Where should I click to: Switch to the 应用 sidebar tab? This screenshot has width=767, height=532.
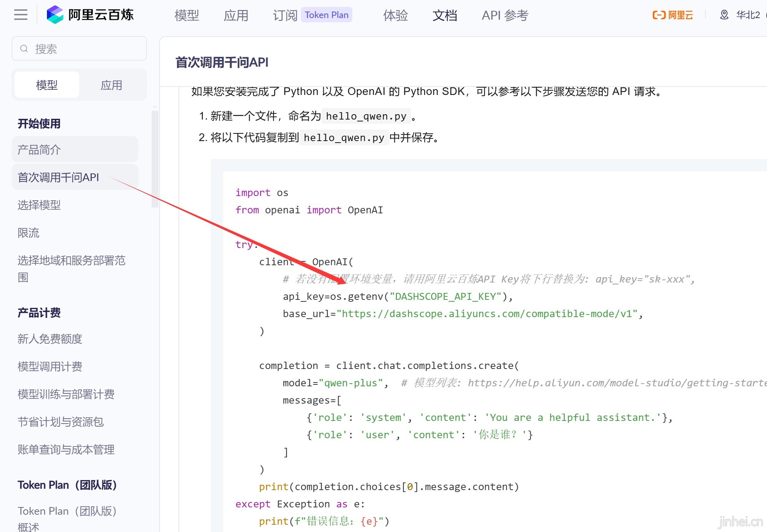tap(112, 85)
